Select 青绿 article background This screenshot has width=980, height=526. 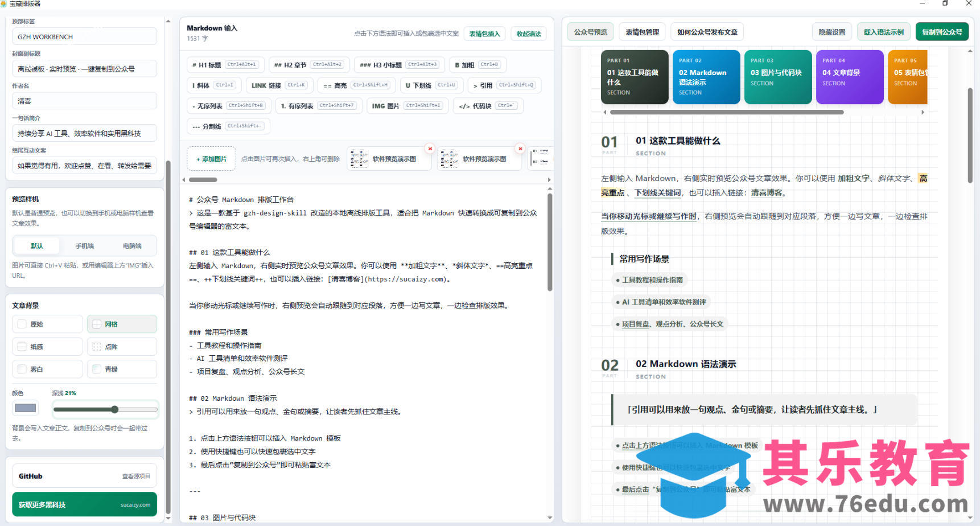(122, 369)
